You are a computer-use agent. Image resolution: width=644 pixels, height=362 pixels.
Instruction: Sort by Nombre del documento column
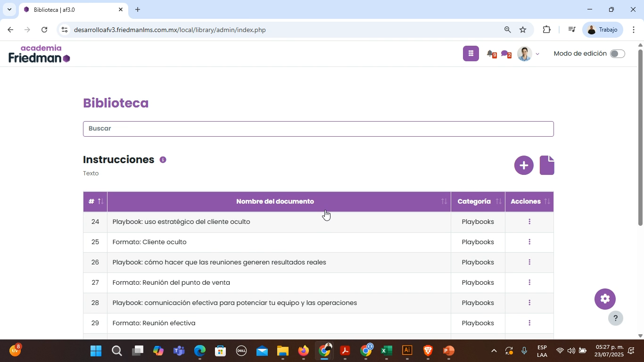pos(279,202)
